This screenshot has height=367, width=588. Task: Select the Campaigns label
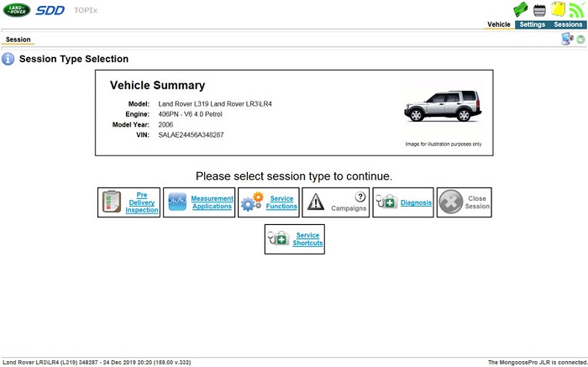(349, 208)
